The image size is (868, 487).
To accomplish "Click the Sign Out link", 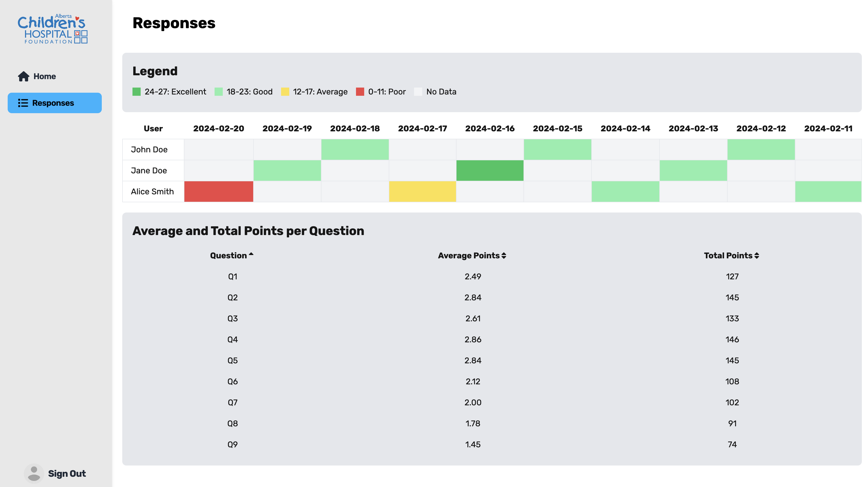I will click(67, 473).
